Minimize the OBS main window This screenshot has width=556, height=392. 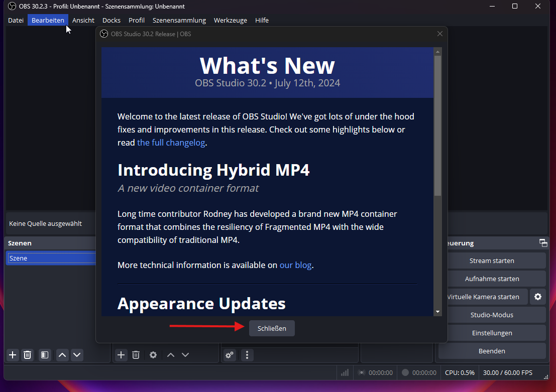492,6
